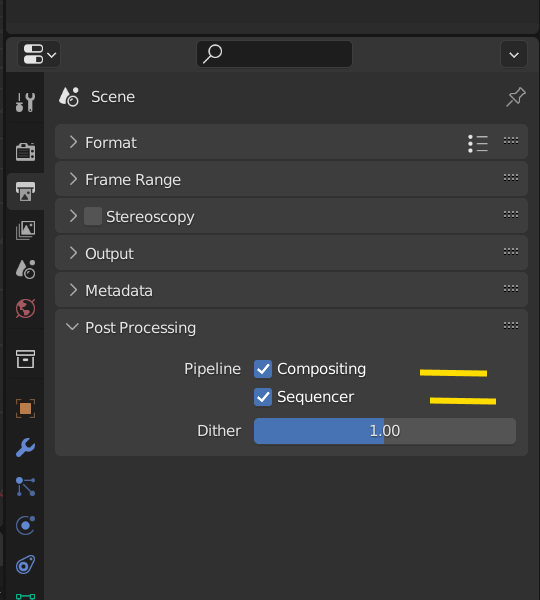Open the Collection properties tab

pos(25,359)
